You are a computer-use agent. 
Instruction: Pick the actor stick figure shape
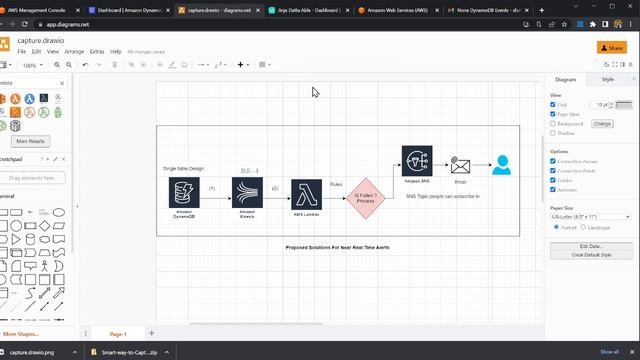click(x=44, y=266)
